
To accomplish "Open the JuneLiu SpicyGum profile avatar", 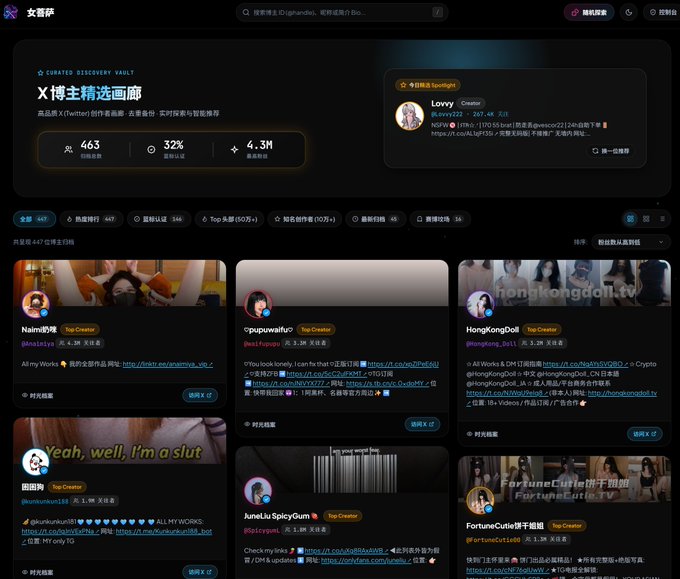I will (258, 491).
